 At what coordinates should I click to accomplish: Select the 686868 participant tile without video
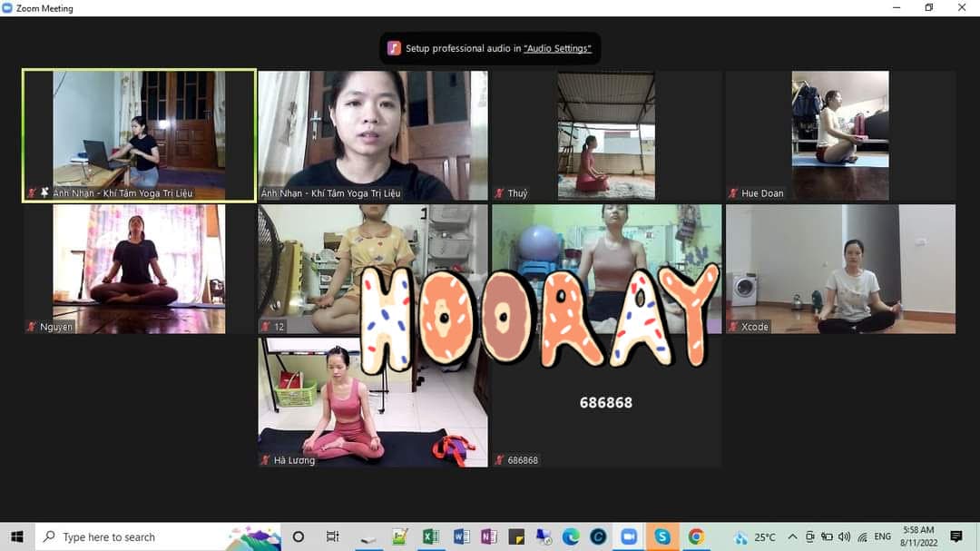pos(606,403)
